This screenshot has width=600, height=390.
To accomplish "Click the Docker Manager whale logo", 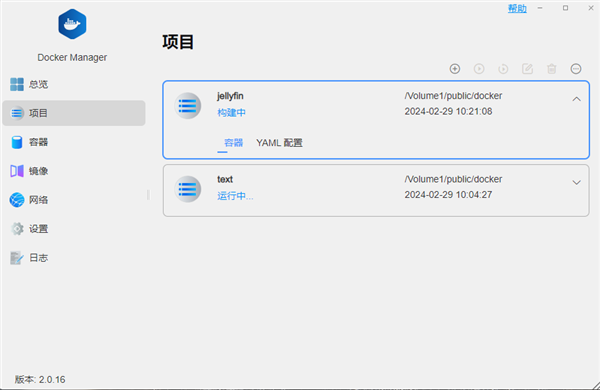I will pos(72,24).
